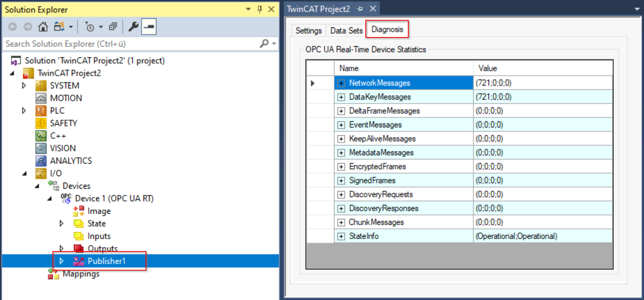
Task: Click the State folder icon
Action: (x=78, y=223)
